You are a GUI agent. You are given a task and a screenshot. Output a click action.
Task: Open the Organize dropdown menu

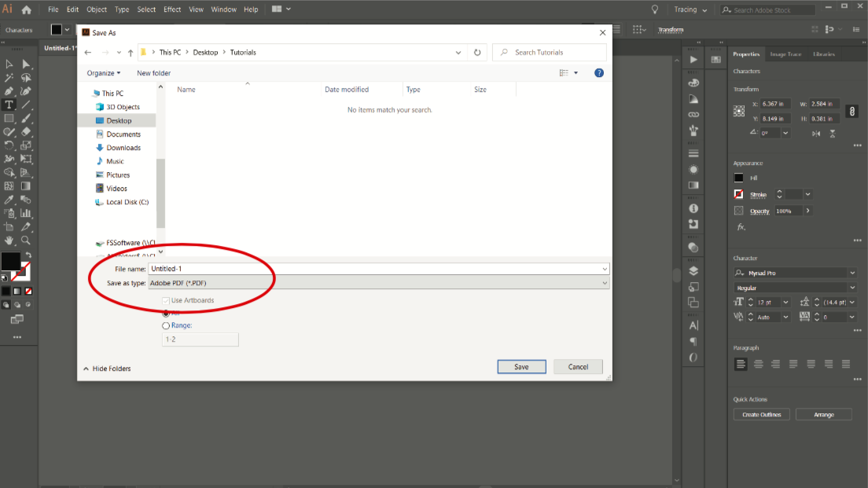click(x=104, y=73)
